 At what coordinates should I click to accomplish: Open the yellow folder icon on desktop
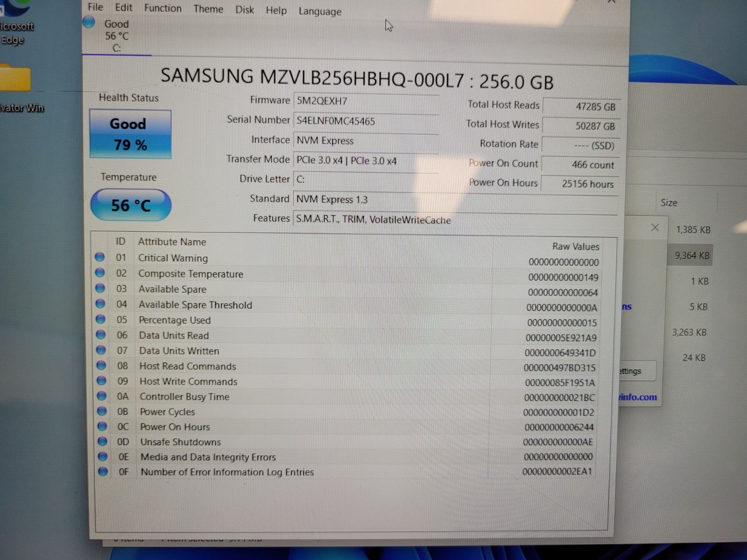(x=15, y=78)
